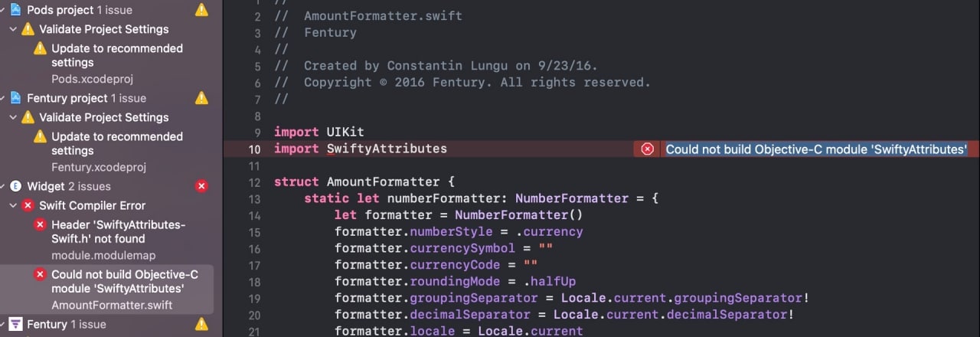980x337 pixels.
Task: Click the Fentury project blueprint icon
Action: coord(16,98)
